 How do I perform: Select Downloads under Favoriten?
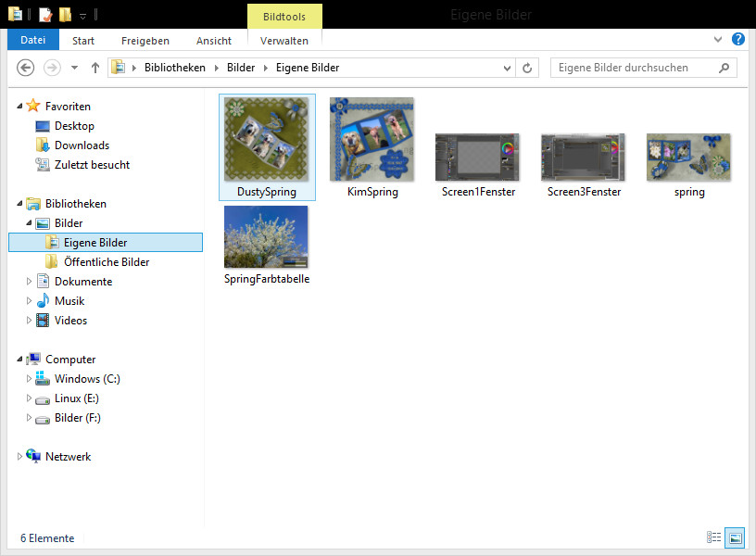(x=82, y=145)
